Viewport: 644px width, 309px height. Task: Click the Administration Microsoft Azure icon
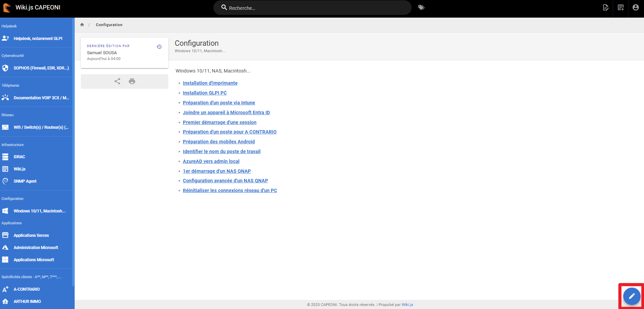click(x=5, y=248)
